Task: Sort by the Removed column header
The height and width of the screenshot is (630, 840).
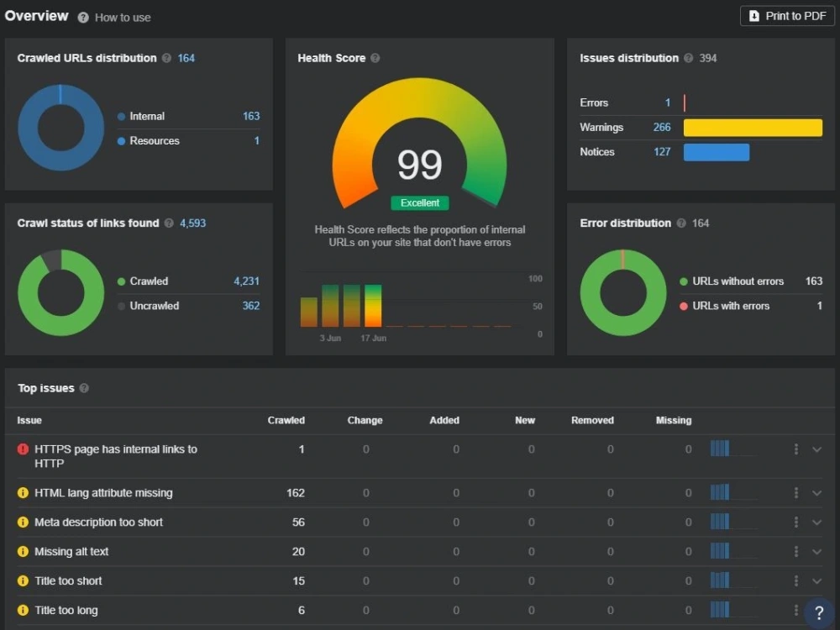Action: tap(592, 421)
